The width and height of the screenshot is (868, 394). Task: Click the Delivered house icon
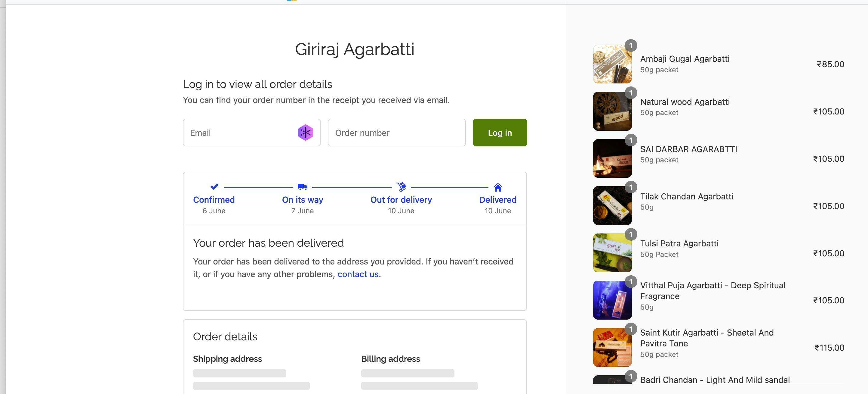(x=498, y=187)
